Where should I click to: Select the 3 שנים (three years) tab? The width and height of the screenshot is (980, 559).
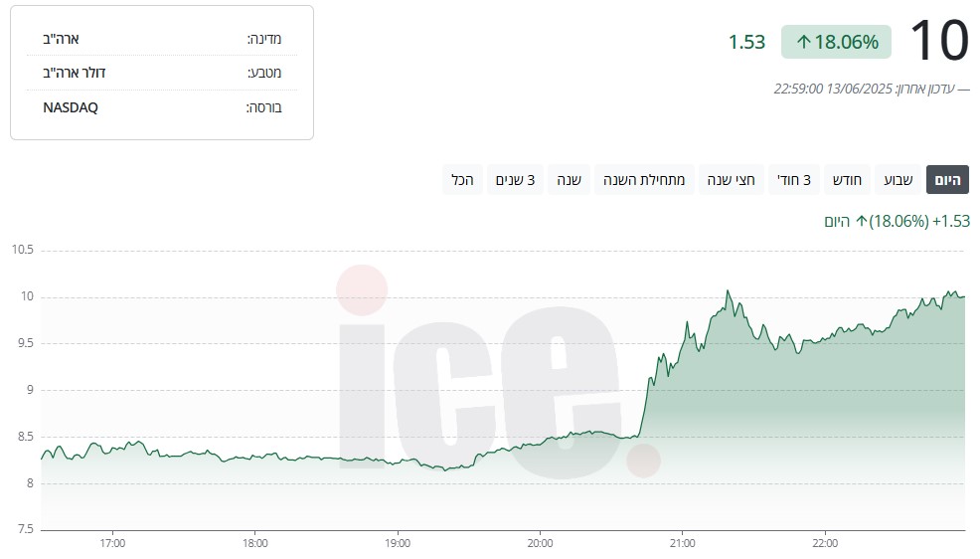(x=515, y=180)
